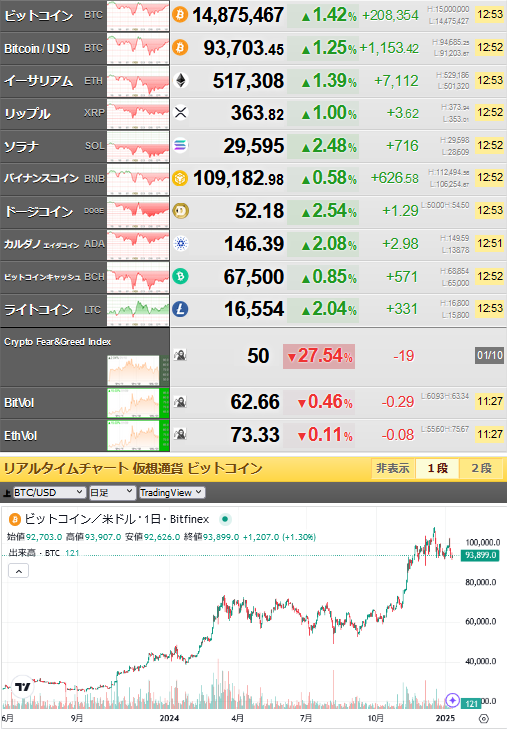Click the blue Litecoin logo
The image size is (507, 730).
pos(180,309)
